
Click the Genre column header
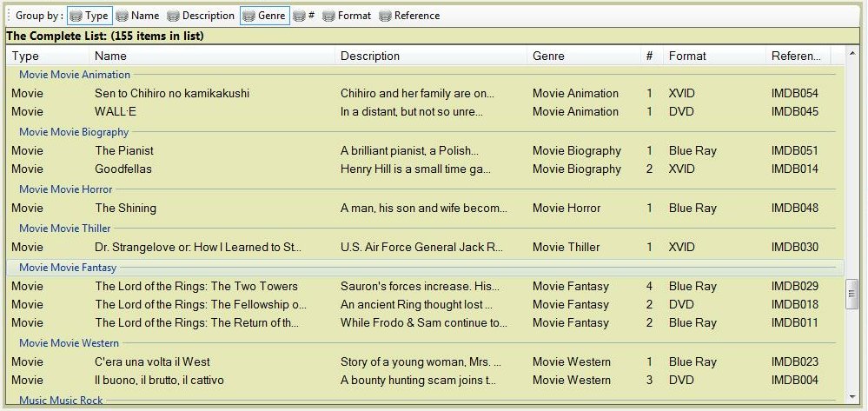(548, 56)
